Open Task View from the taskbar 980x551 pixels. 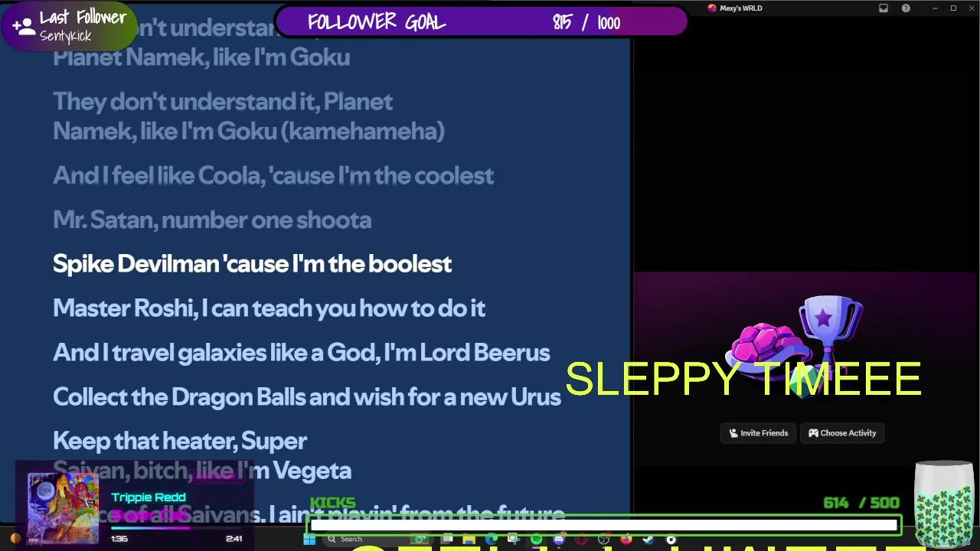pos(447,540)
